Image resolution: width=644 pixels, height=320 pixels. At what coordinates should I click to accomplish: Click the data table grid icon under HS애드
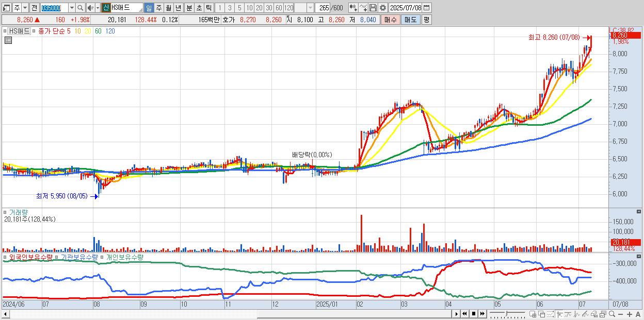(8, 41)
